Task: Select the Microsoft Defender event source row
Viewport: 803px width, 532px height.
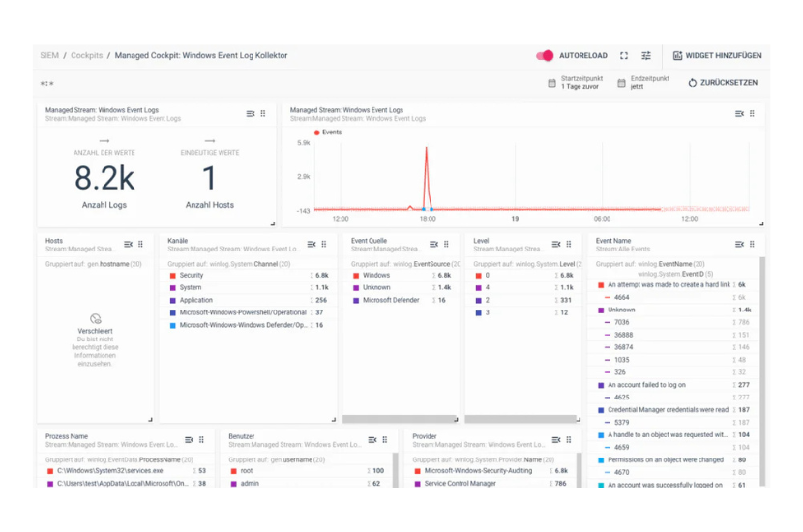Action: coord(391,300)
